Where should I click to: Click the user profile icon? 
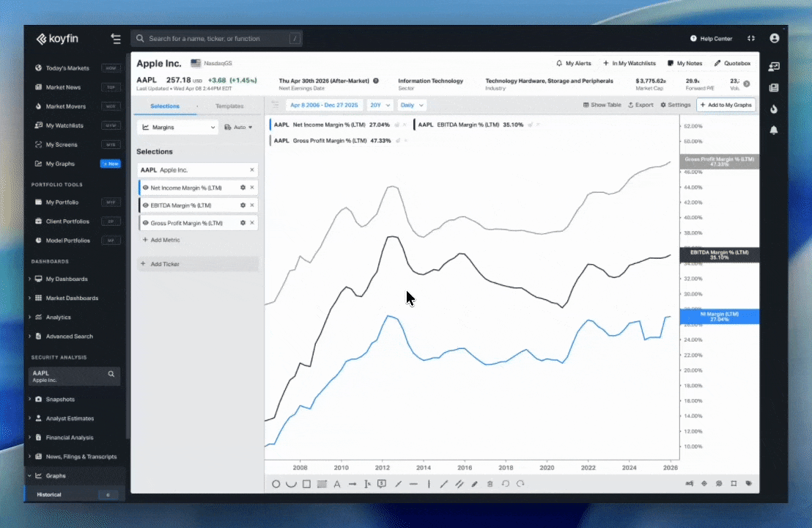point(775,38)
